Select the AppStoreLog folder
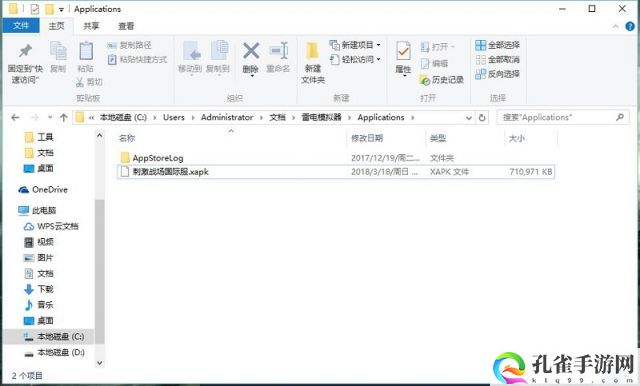 [x=158, y=158]
